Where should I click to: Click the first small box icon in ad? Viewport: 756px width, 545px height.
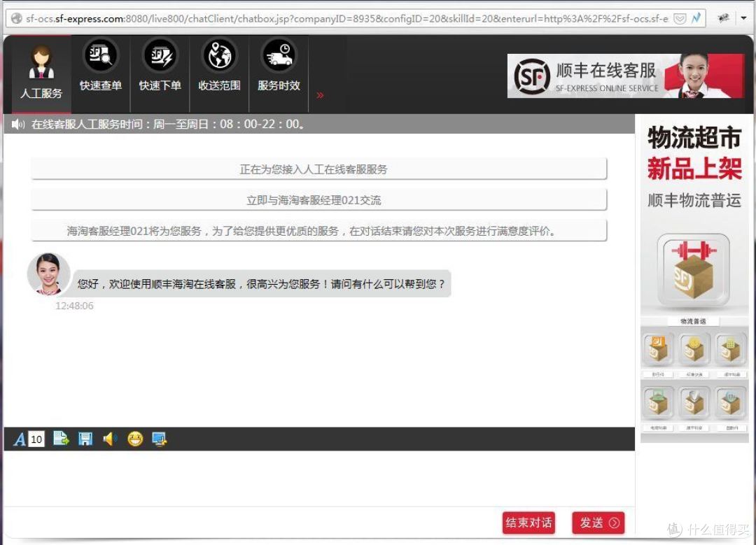click(658, 349)
